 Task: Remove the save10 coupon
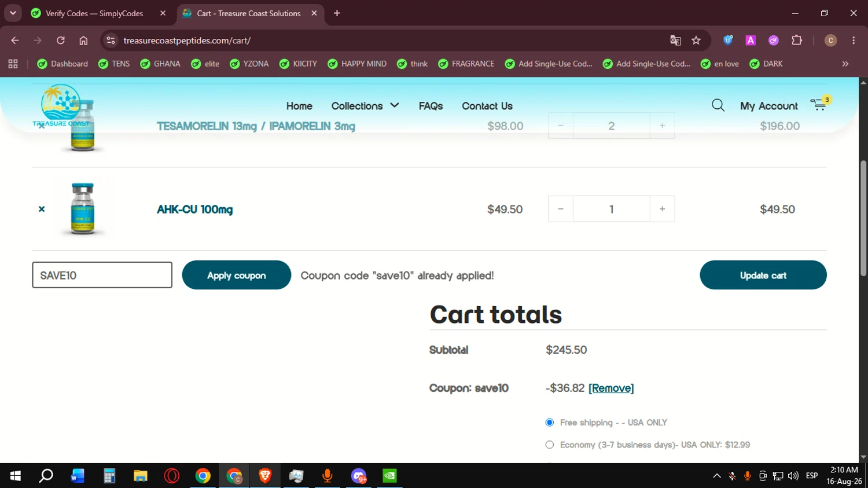pyautogui.click(x=611, y=388)
